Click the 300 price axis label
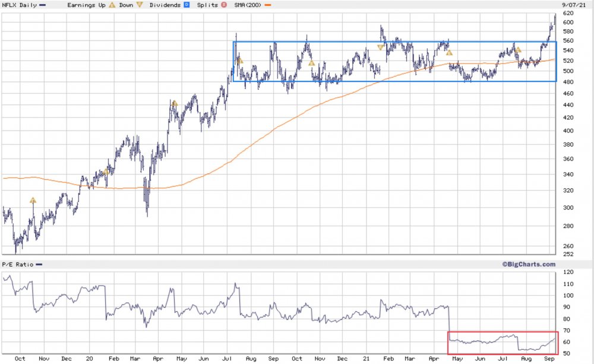 coord(568,208)
